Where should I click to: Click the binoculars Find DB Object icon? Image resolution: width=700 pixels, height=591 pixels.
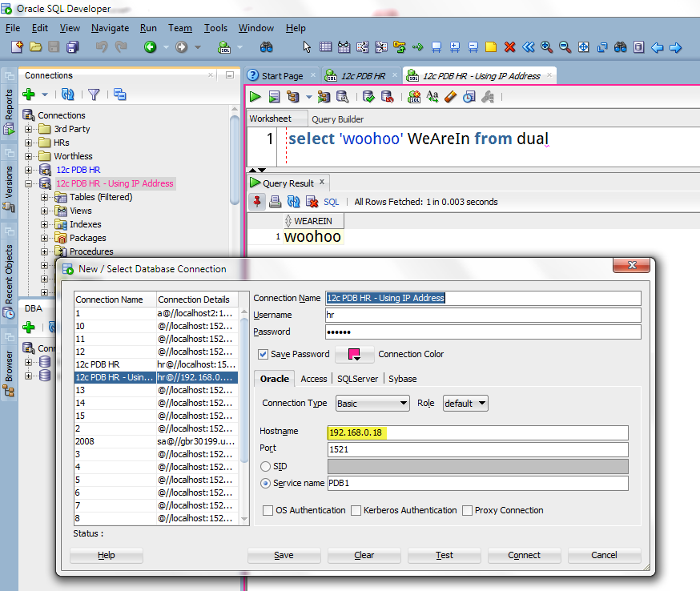click(266, 47)
